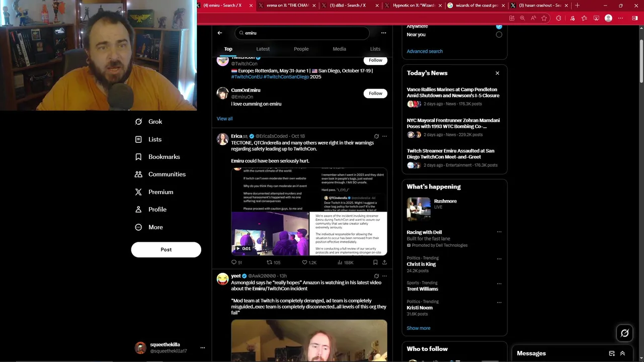Open the browser profile avatar icon

(x=608, y=18)
